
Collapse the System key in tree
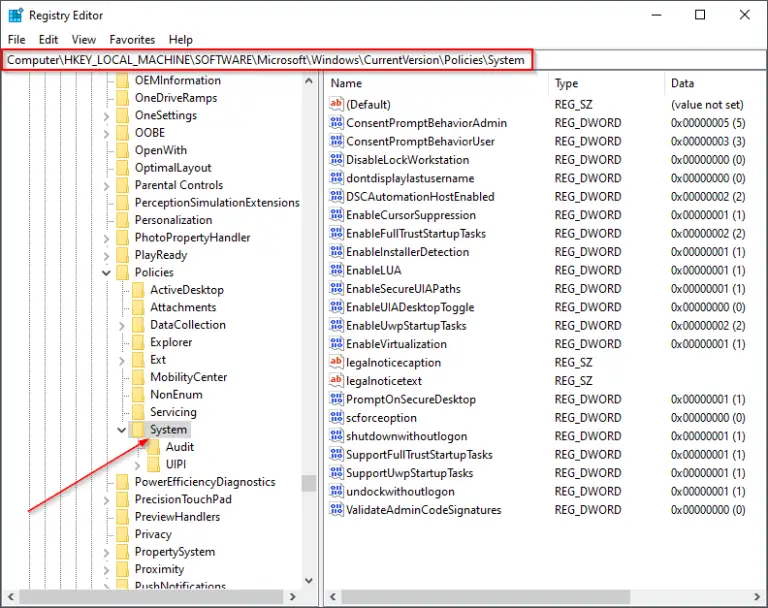point(122,430)
